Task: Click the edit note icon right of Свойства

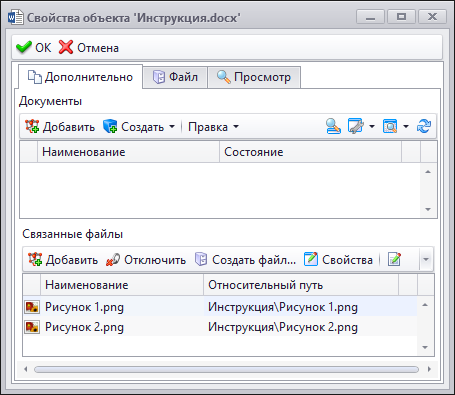Action: [394, 260]
